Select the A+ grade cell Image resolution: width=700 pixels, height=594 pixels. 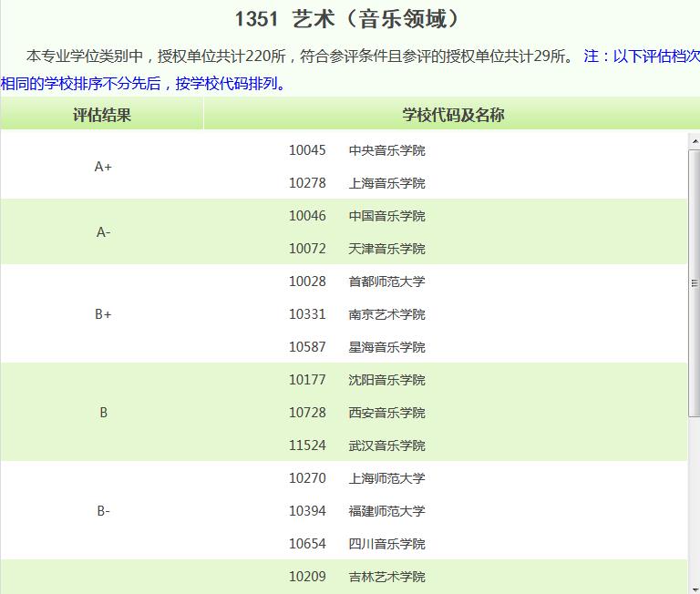pyautogui.click(x=103, y=167)
